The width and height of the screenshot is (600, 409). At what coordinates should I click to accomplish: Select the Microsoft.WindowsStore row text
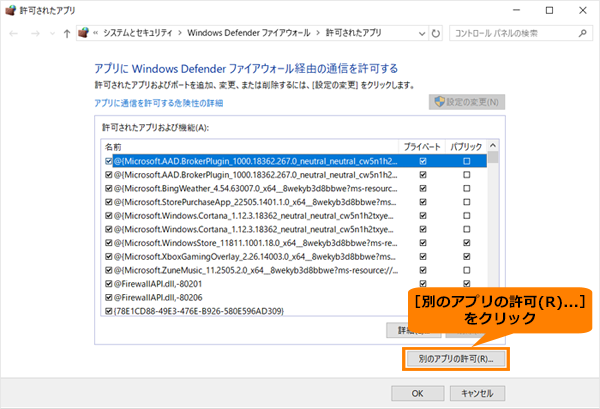[256, 243]
